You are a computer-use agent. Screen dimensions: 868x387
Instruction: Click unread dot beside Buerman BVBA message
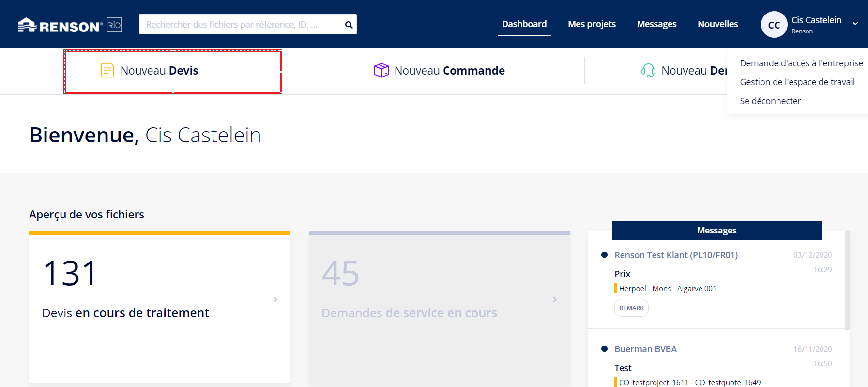click(604, 349)
